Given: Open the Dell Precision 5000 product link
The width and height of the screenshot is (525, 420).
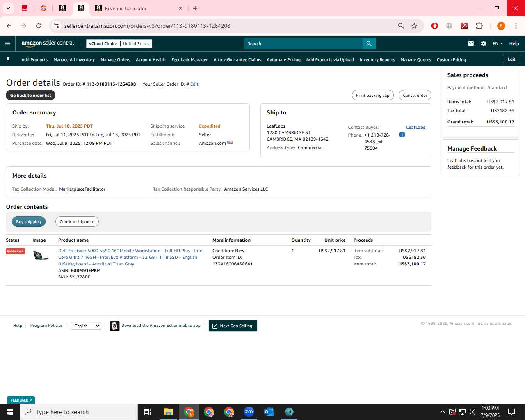Looking at the screenshot, I should [x=131, y=257].
